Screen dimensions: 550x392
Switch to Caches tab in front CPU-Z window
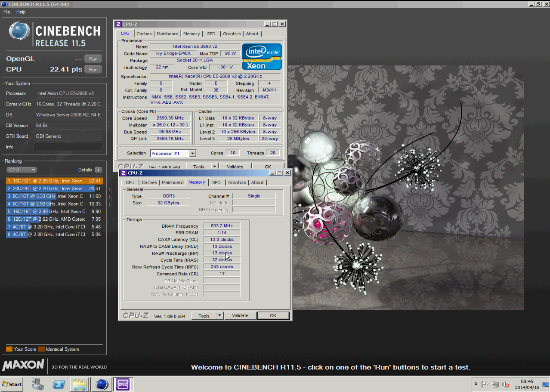point(149,182)
